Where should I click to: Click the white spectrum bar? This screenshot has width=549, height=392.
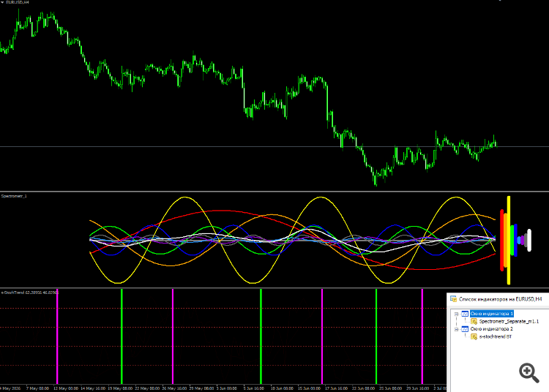[x=529, y=240]
